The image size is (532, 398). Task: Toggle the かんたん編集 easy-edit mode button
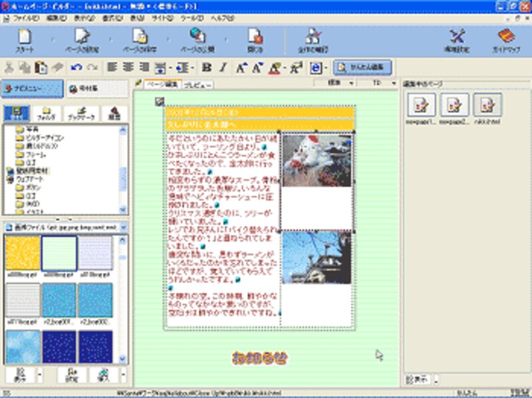coord(362,68)
